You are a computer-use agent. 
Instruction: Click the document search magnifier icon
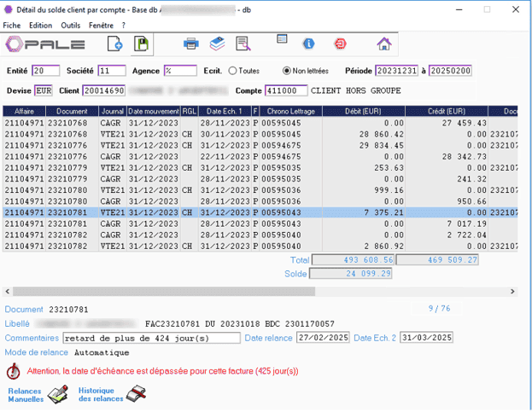click(243, 44)
